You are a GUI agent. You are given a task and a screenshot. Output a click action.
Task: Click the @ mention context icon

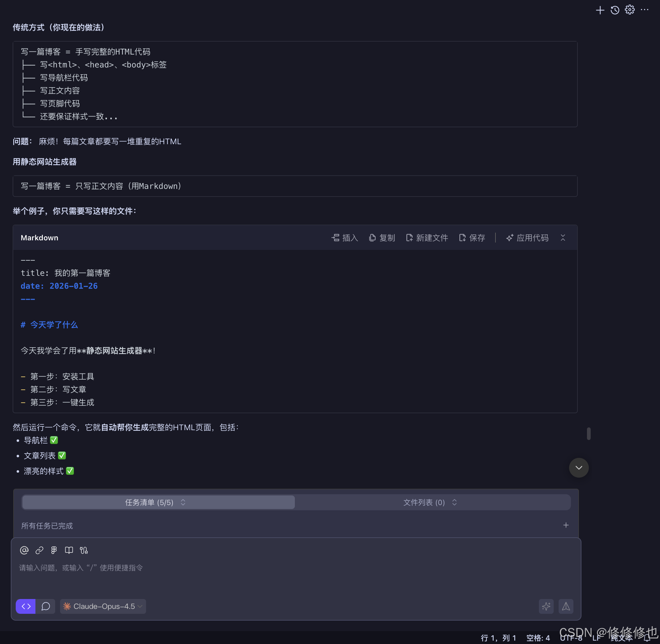click(24, 550)
